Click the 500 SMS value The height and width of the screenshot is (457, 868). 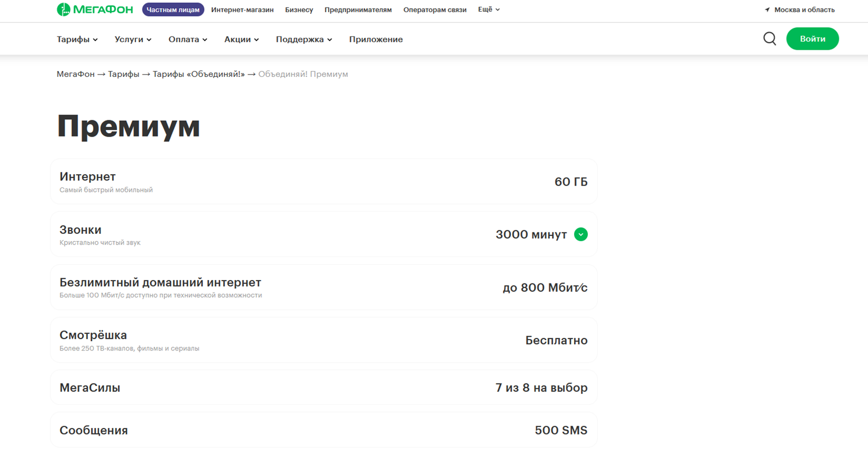pos(561,430)
